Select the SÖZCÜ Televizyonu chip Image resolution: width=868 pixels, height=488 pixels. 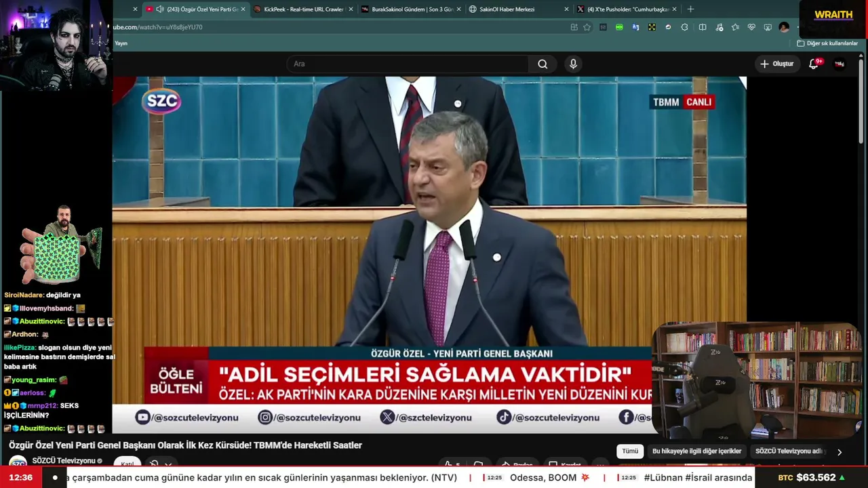(x=790, y=451)
